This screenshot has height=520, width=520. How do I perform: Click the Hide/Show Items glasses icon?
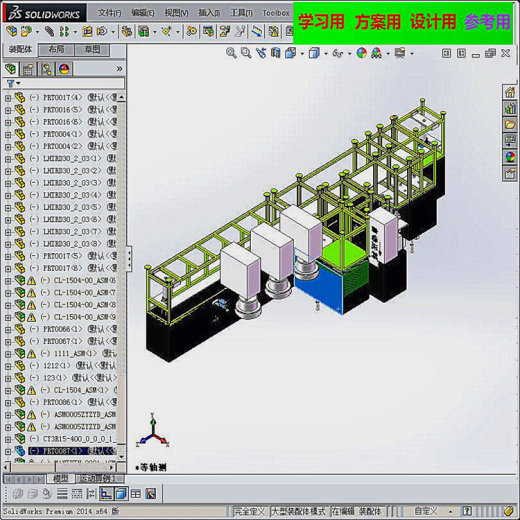click(x=338, y=53)
